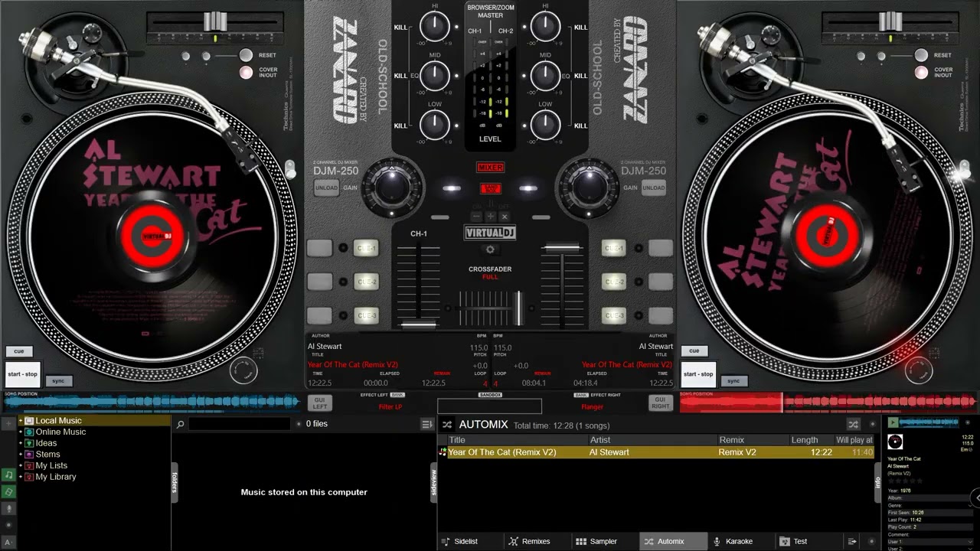Image resolution: width=980 pixels, height=551 pixels.
Task: Click the My Lists folder icon
Action: 29,465
